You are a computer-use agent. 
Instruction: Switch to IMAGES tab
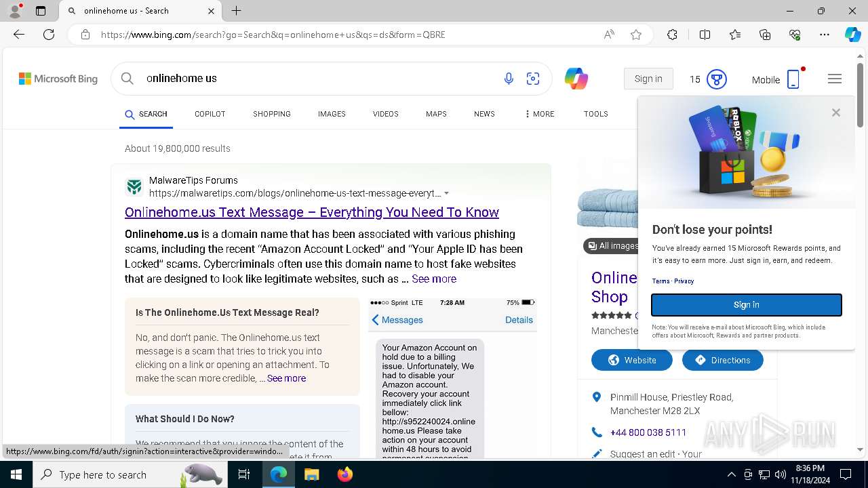[x=332, y=114]
